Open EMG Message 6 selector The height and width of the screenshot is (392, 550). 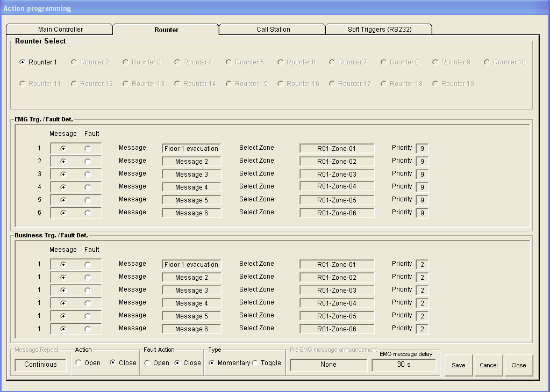coord(191,213)
